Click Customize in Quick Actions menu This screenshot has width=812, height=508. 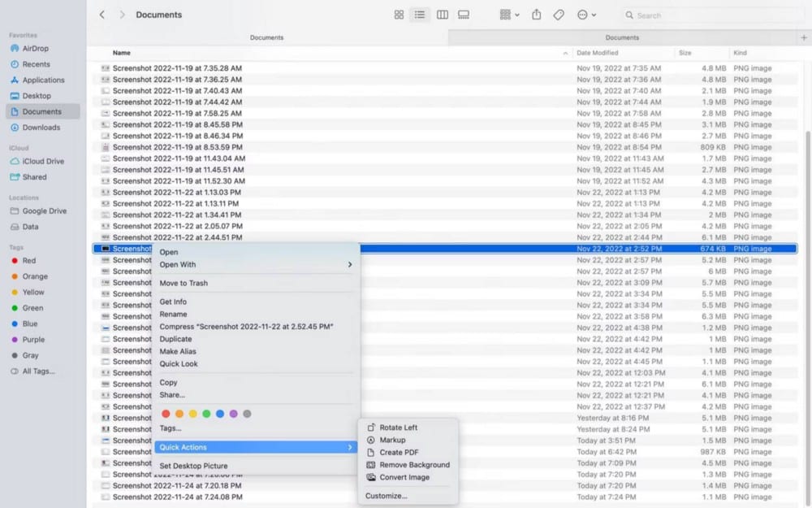[x=387, y=495]
